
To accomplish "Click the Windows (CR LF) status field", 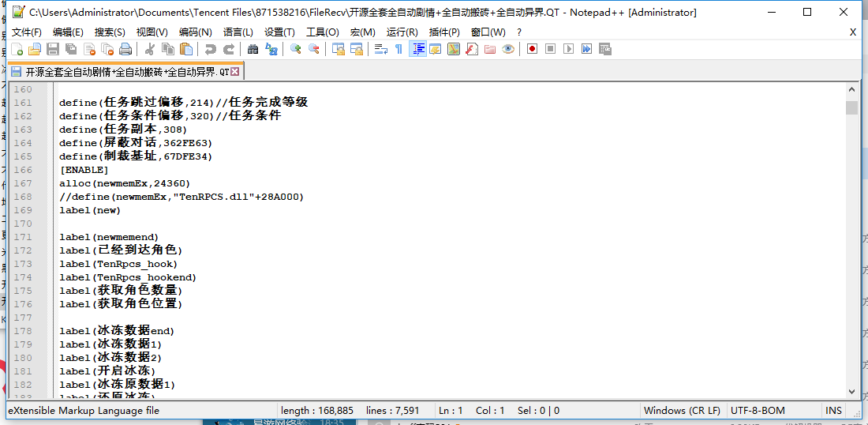I will pyautogui.click(x=682, y=411).
